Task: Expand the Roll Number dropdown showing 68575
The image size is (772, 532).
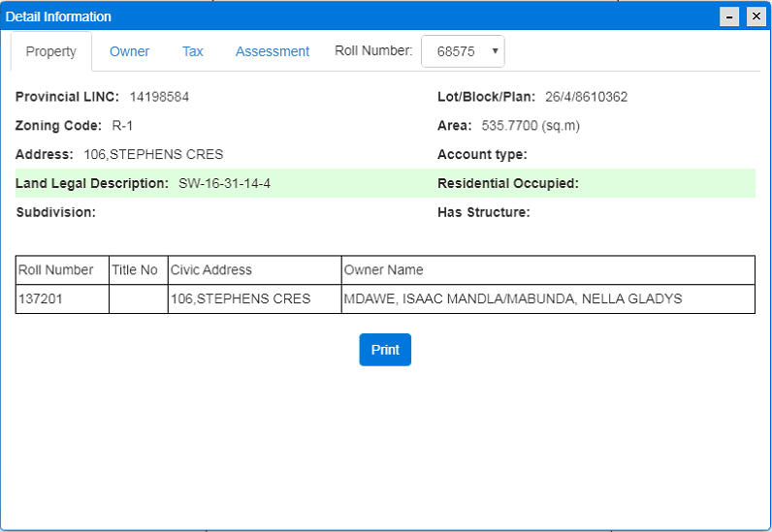Action: pyautogui.click(x=463, y=51)
